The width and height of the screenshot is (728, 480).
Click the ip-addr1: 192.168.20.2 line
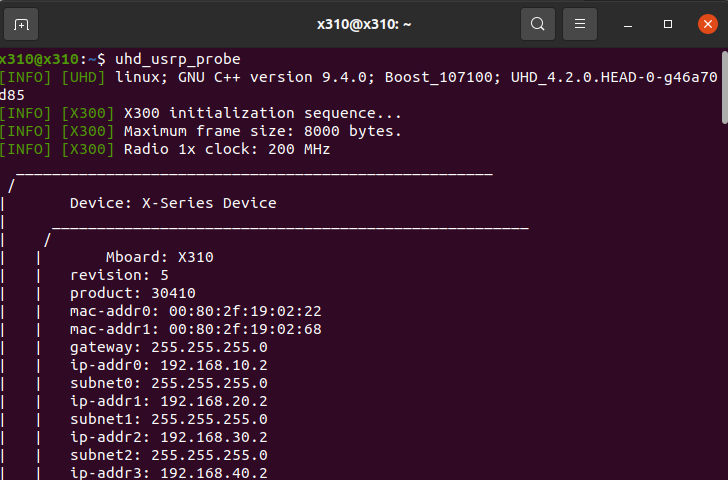pos(169,401)
